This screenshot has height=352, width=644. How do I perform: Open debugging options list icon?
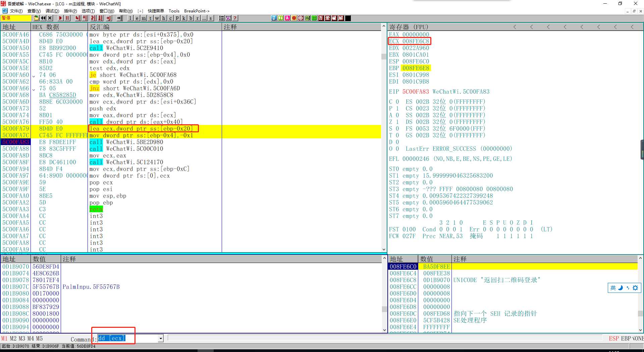point(221,18)
